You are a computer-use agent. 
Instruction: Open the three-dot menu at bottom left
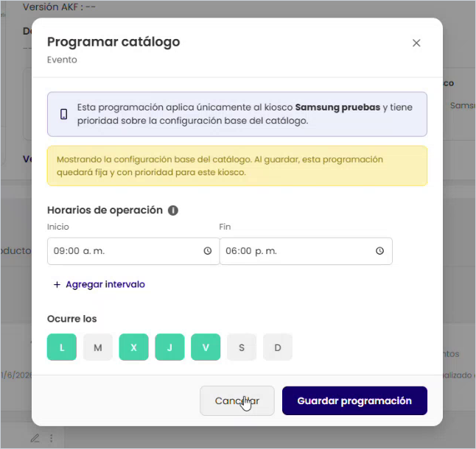[x=52, y=438]
